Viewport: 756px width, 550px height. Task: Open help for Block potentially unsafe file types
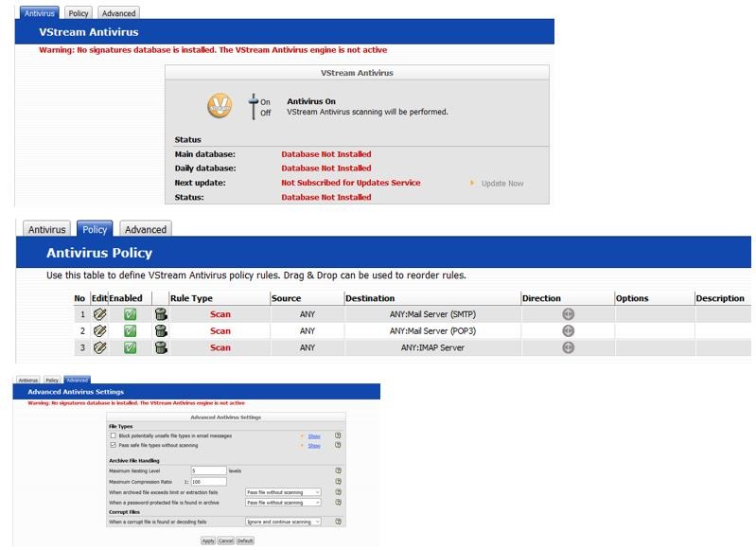pos(338,435)
